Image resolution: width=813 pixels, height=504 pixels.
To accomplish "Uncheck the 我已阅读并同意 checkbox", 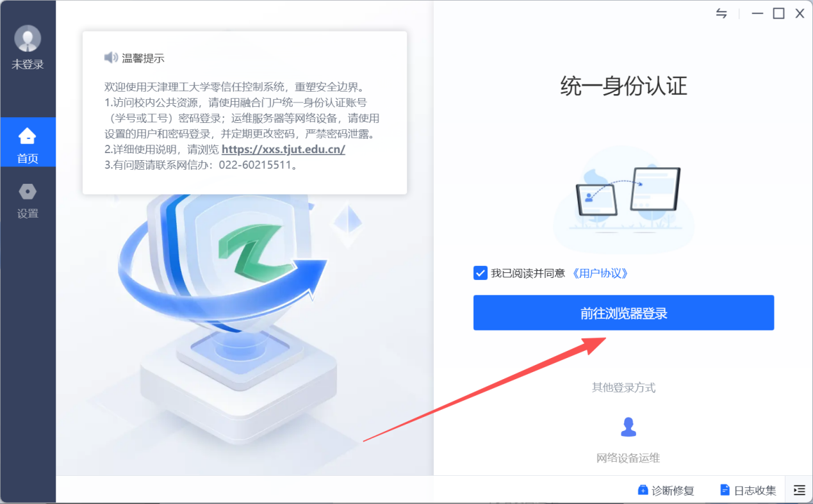I will click(480, 273).
